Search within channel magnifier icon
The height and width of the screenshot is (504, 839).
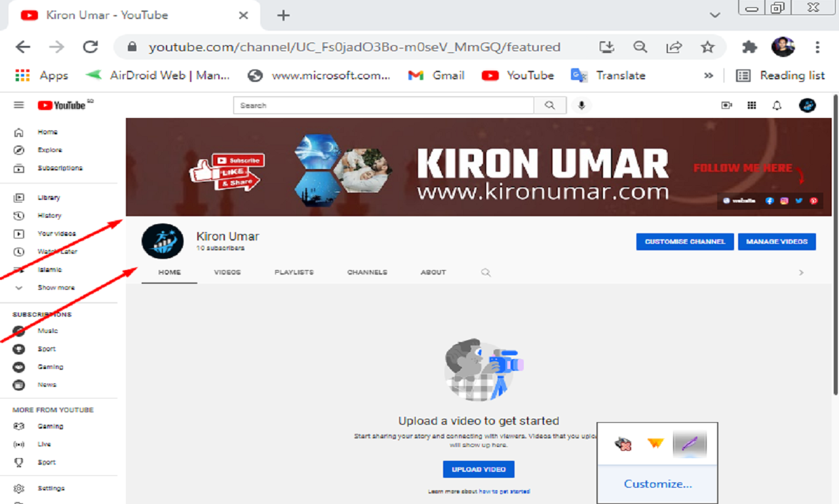pyautogui.click(x=486, y=273)
